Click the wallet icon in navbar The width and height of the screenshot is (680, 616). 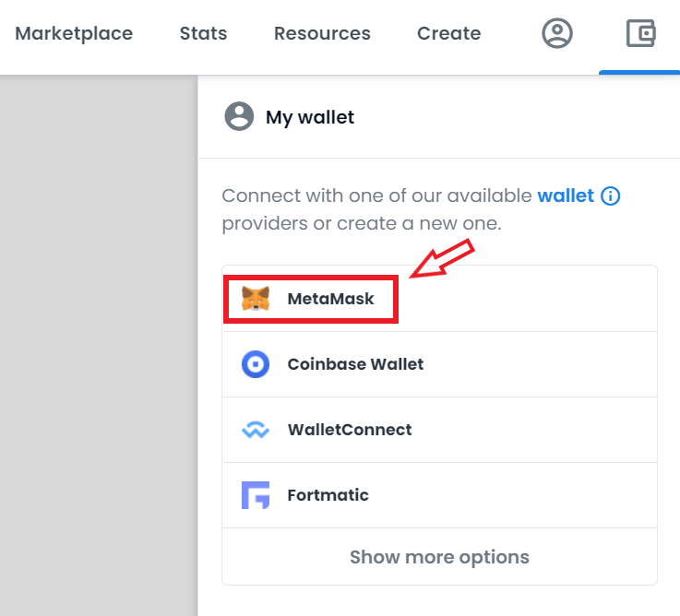(640, 33)
